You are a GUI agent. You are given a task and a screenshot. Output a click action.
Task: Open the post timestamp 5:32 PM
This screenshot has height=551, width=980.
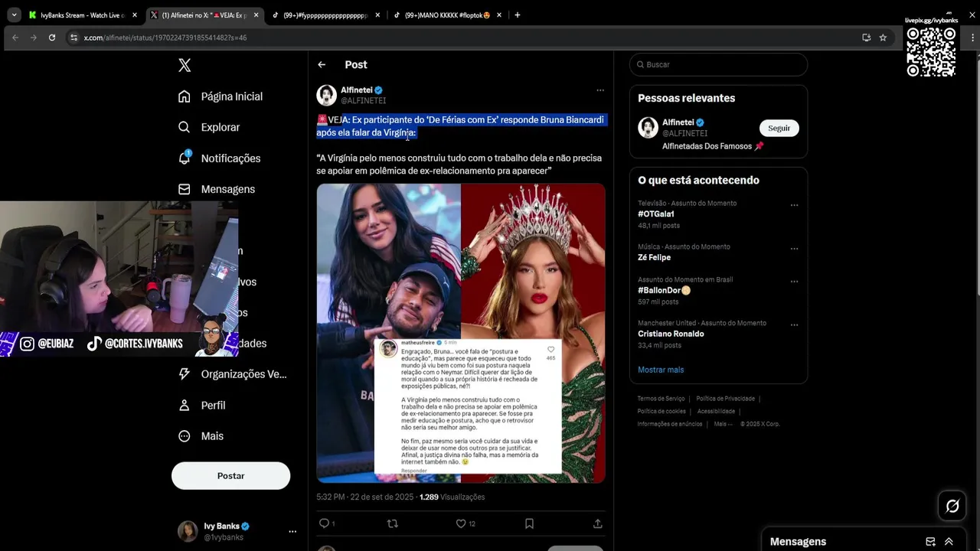[365, 497]
